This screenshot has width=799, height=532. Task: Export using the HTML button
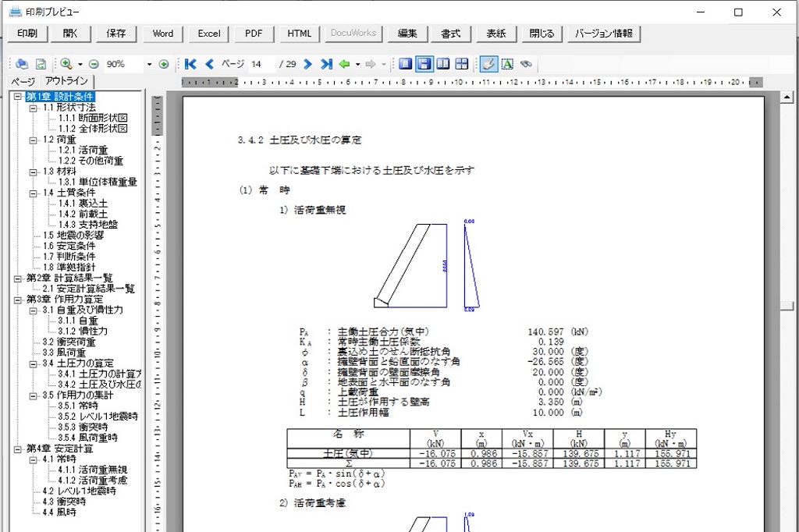(299, 34)
